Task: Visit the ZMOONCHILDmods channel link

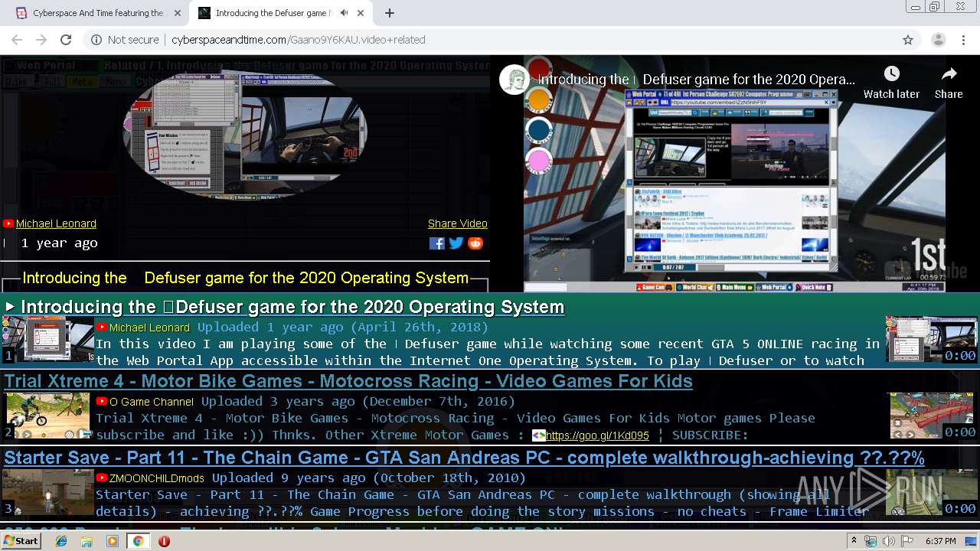Action: click(157, 478)
